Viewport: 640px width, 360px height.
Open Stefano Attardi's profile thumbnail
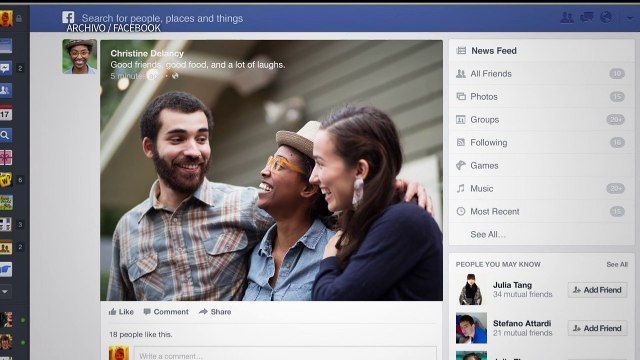(x=471, y=328)
